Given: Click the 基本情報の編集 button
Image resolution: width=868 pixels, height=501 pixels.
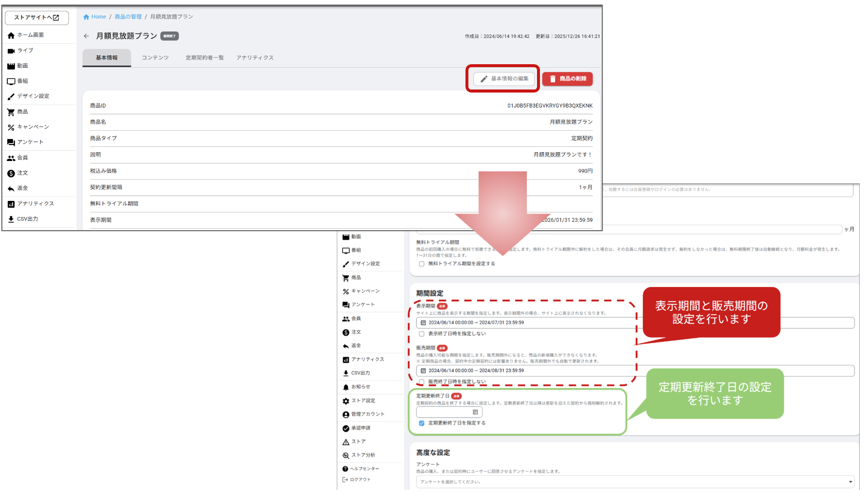Looking at the screenshot, I should 504,79.
